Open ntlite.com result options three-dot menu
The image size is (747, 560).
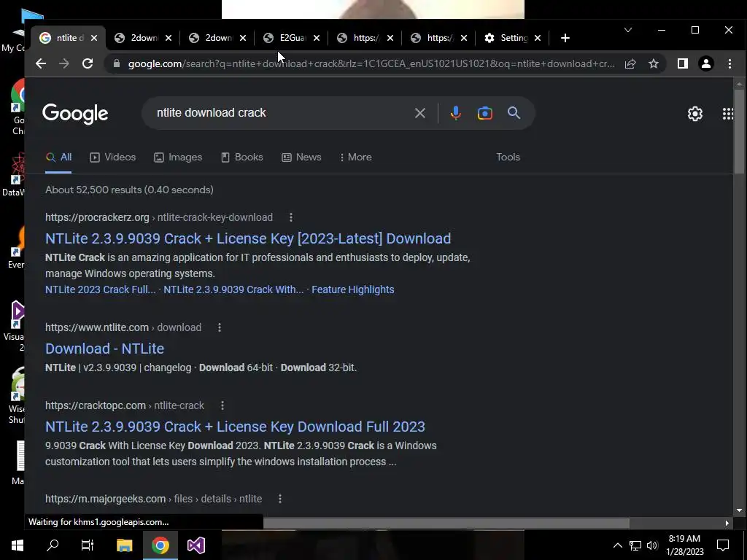pyautogui.click(x=220, y=327)
